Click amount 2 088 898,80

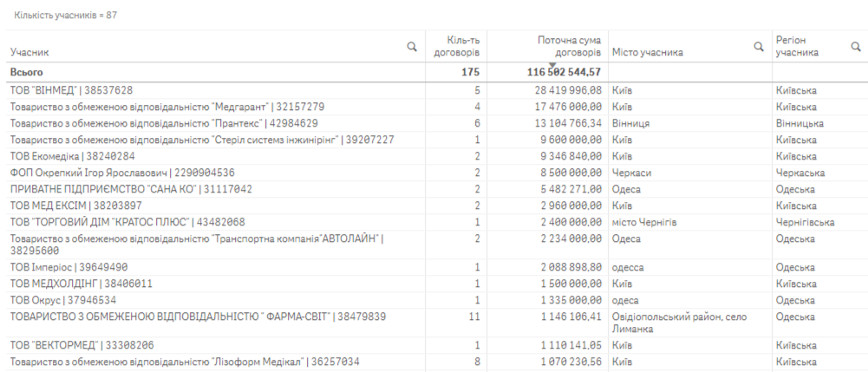point(571,267)
